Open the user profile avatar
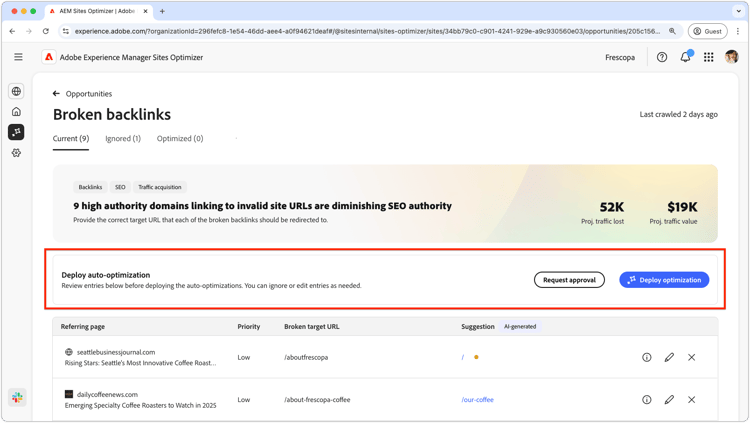 click(x=731, y=57)
